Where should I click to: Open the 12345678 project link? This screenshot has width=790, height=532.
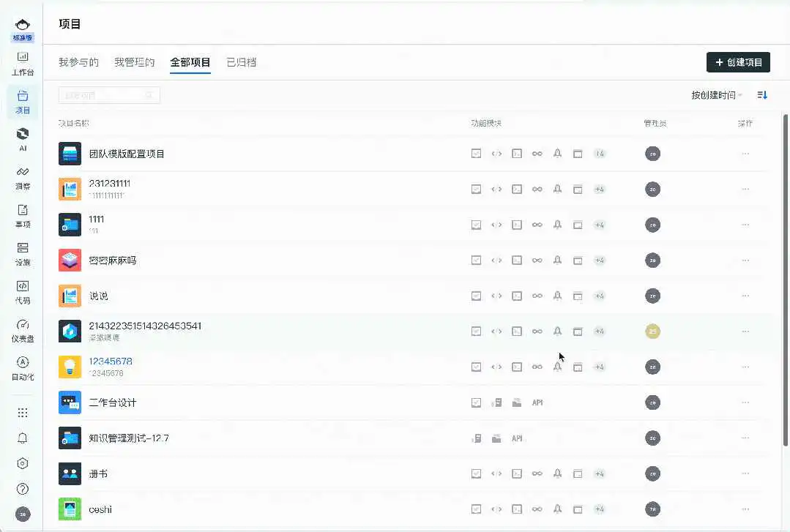[111, 361]
